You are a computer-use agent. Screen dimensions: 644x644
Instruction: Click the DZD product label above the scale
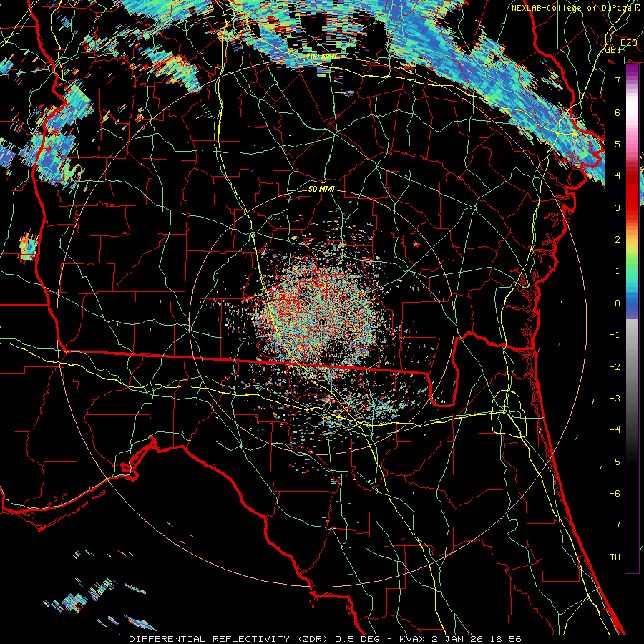click(628, 43)
